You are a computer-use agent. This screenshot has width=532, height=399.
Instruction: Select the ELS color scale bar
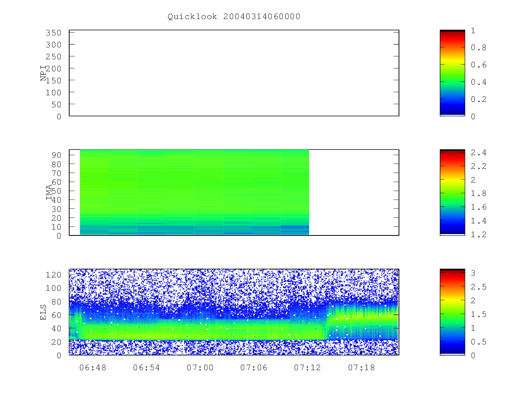pyautogui.click(x=452, y=312)
